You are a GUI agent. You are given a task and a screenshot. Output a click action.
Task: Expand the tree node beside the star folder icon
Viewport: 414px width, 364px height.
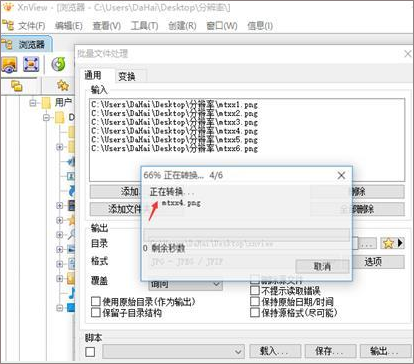tap(60, 220)
